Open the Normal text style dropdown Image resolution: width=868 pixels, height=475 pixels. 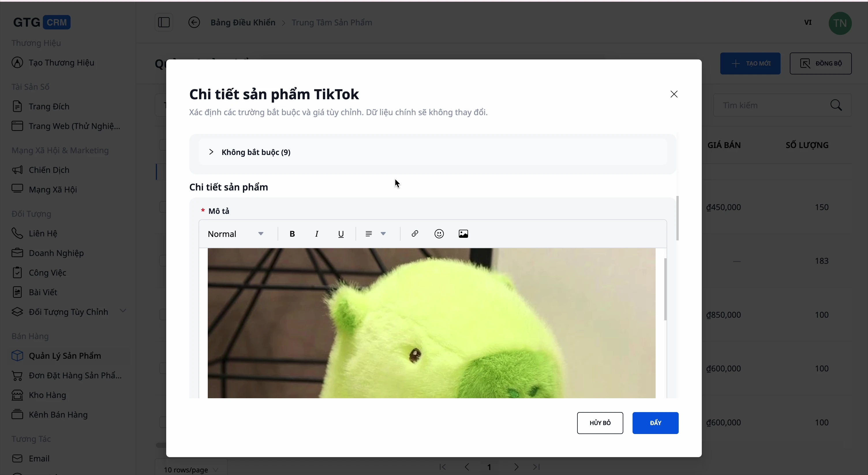(x=235, y=234)
